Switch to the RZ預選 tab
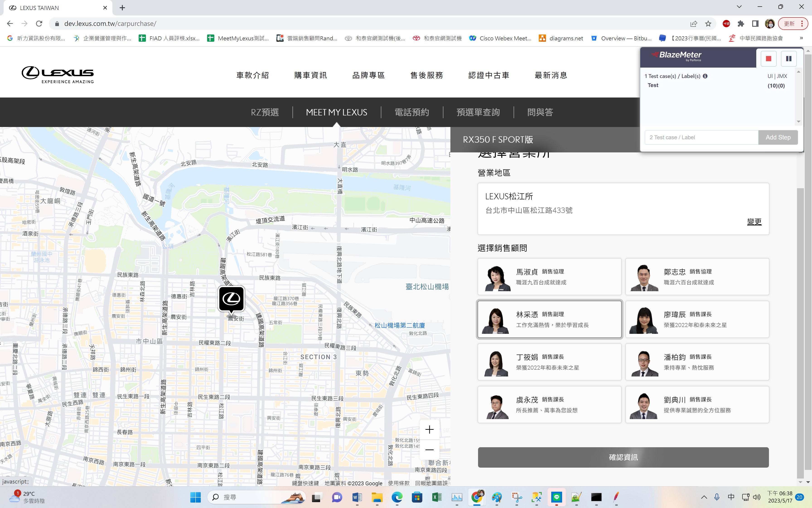Image resolution: width=812 pixels, height=508 pixels. click(265, 112)
